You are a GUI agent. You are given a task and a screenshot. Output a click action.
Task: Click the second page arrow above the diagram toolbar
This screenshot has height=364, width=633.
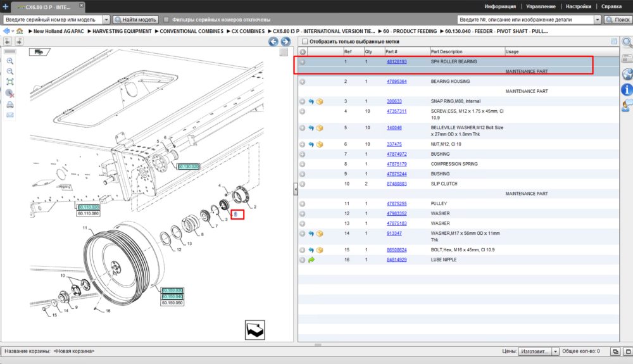pyautogui.click(x=19, y=41)
